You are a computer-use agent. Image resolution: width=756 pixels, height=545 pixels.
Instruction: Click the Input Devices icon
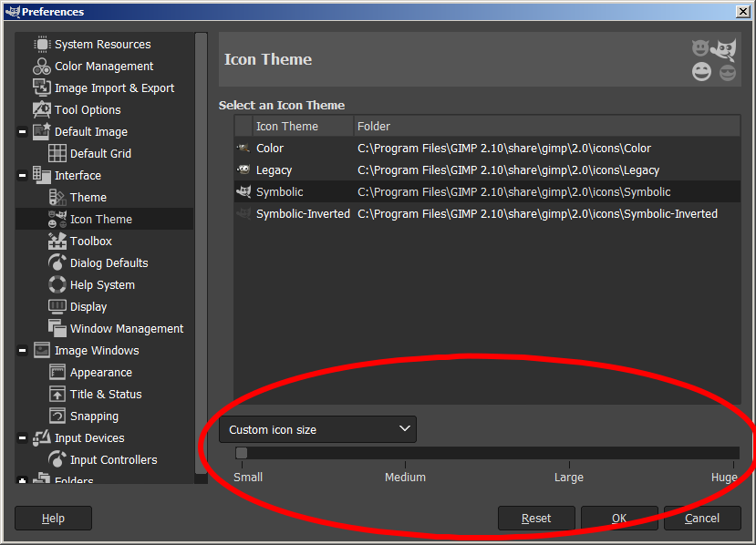41,437
